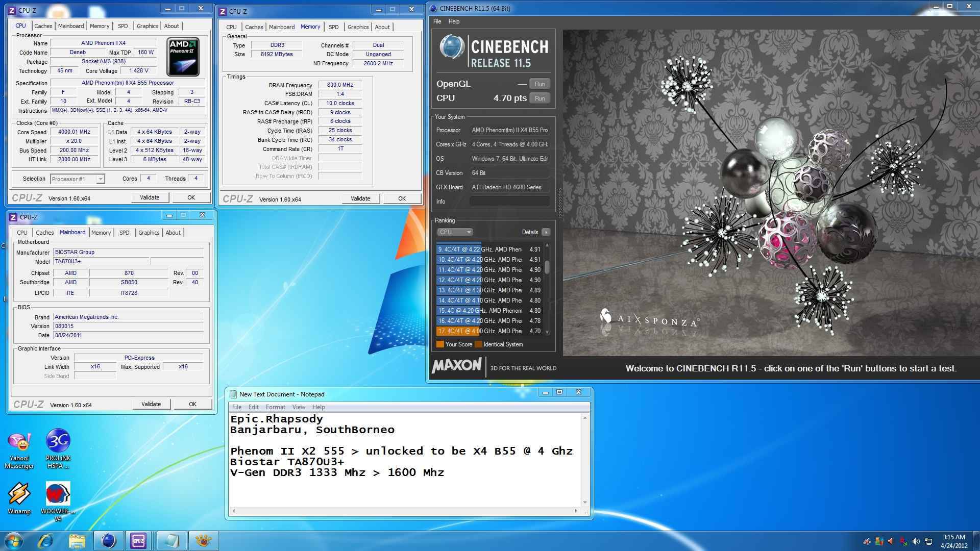Image resolution: width=980 pixels, height=551 pixels.
Task: Click Validate in CPU-Z Mainboard window
Action: click(151, 404)
